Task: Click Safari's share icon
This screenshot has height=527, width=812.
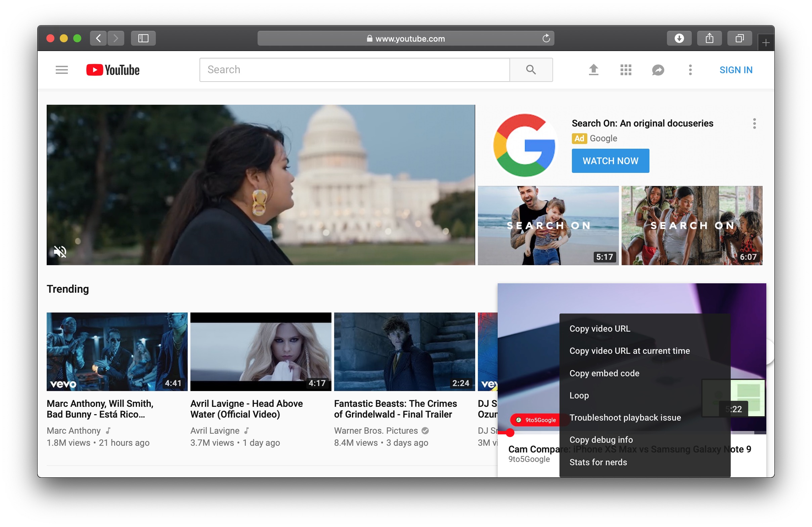Action: coord(709,38)
